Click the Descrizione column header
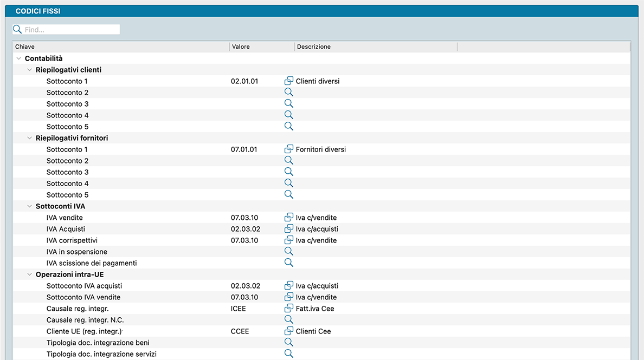The height and width of the screenshot is (360, 644). coord(375,47)
